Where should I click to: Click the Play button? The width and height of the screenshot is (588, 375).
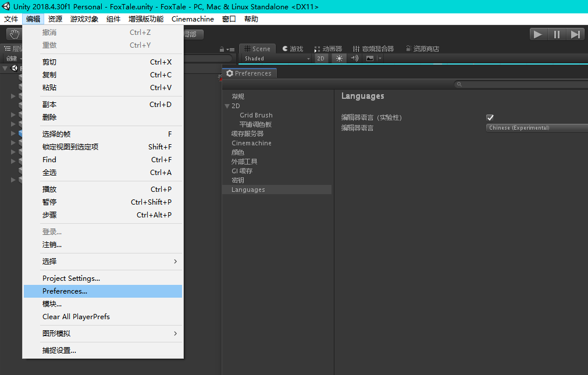[538, 34]
